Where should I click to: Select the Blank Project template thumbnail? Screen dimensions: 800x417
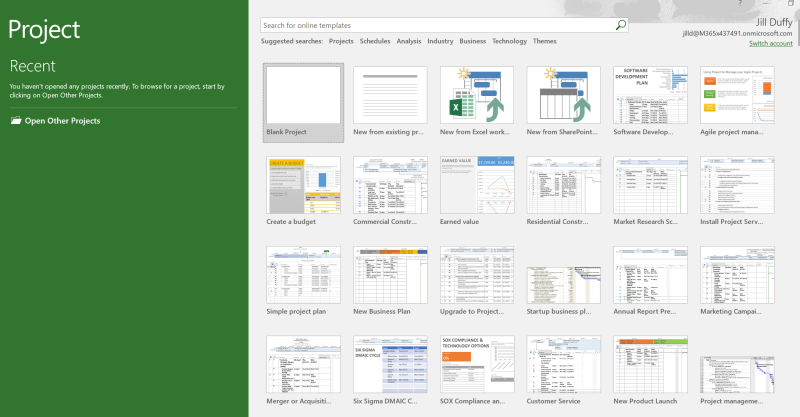(304, 95)
